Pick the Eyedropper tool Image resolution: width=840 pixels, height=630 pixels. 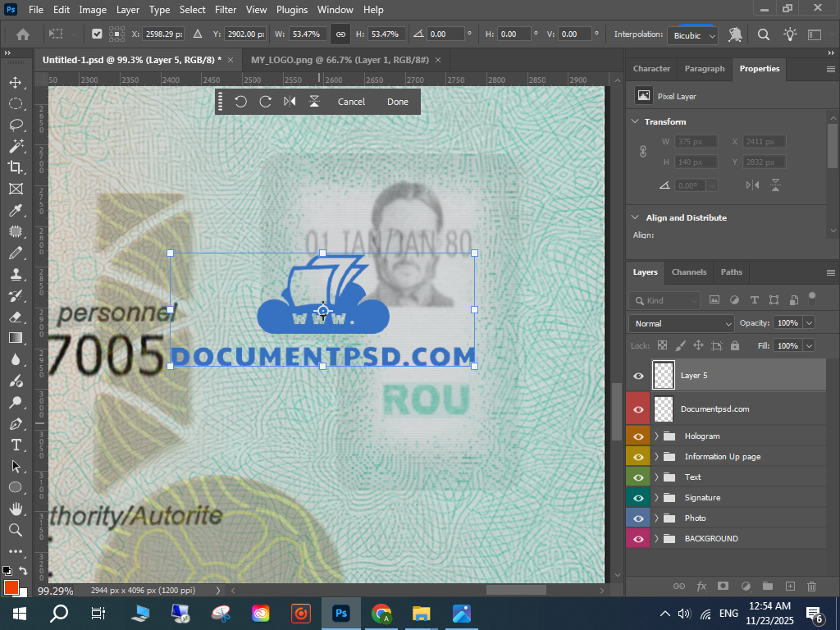pos(16,211)
